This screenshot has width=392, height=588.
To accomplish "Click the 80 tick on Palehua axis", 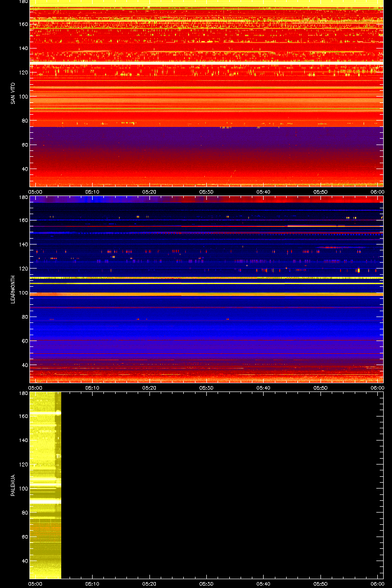I will click(x=24, y=513).
